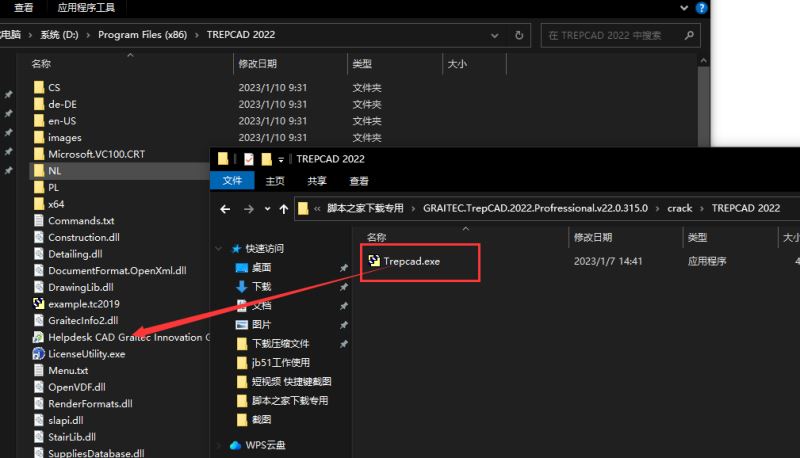Open the 查看 tab in the back window
This screenshot has width=800, height=458.
click(x=23, y=8)
